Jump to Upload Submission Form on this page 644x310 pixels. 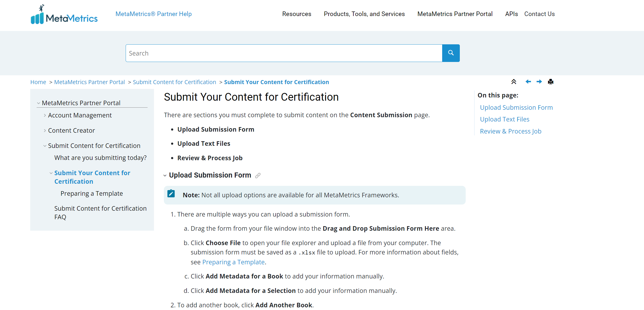click(x=516, y=108)
